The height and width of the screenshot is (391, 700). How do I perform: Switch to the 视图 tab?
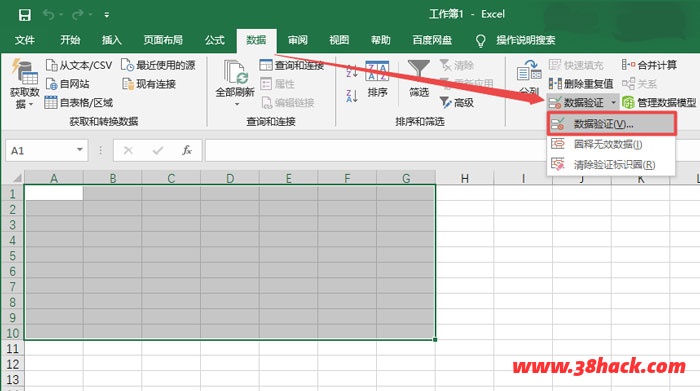(339, 40)
